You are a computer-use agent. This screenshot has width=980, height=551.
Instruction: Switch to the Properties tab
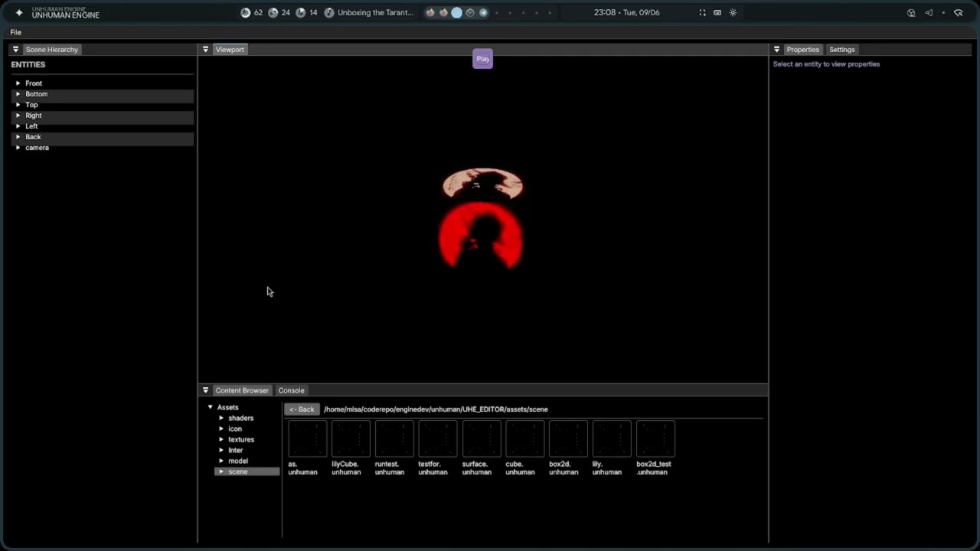click(x=802, y=50)
